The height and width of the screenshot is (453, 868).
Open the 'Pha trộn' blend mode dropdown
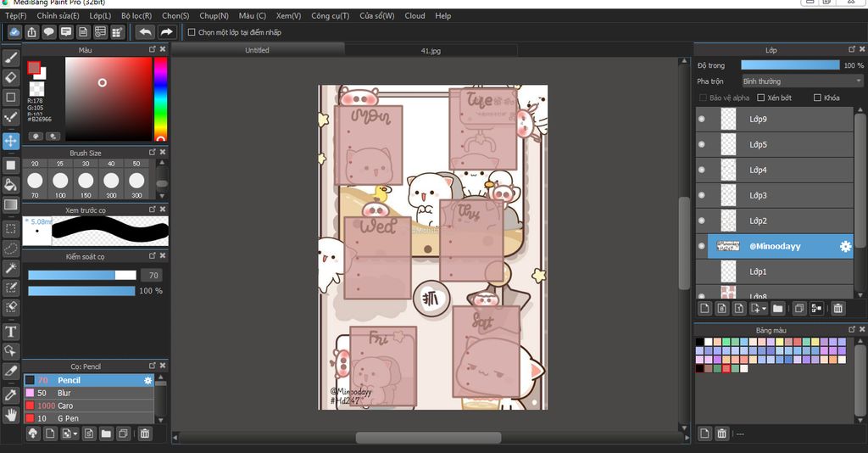803,81
